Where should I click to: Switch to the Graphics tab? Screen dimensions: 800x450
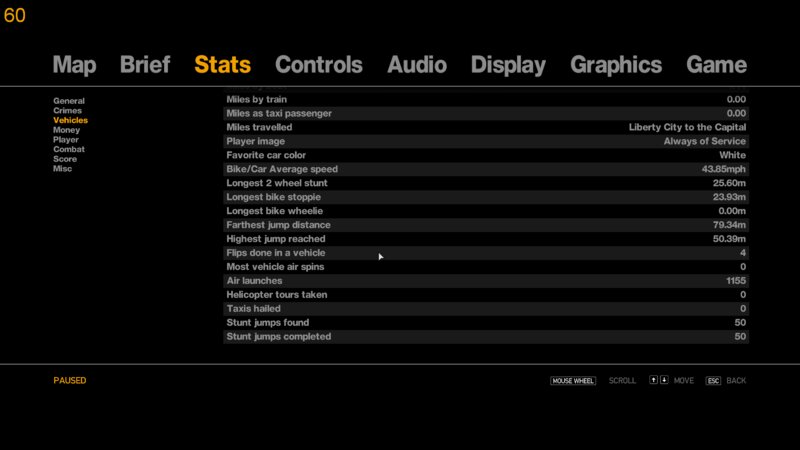[616, 65]
